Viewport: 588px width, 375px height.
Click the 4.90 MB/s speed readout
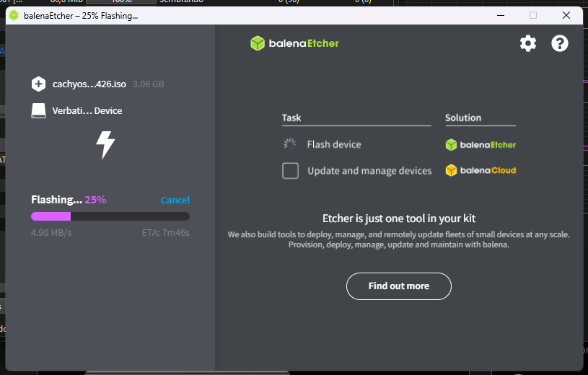click(x=51, y=232)
